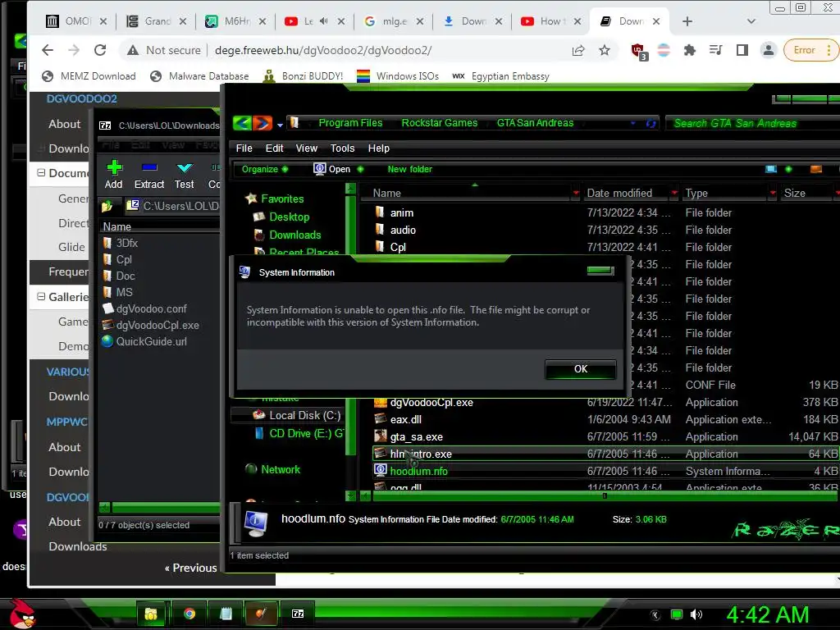Open Chrome extensions puzzle icon
Image resolution: width=840 pixels, height=630 pixels.
pyautogui.click(x=689, y=50)
